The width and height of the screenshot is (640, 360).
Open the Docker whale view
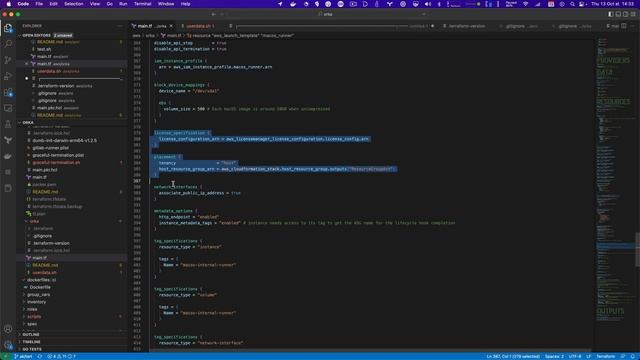coord(8,156)
